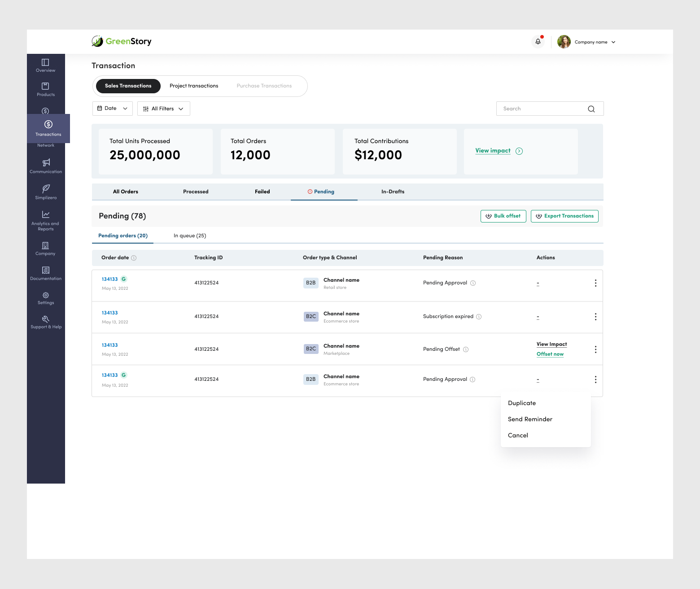Click the B2C badge in Marketplace row
This screenshot has width=700, height=589.
pyautogui.click(x=311, y=349)
